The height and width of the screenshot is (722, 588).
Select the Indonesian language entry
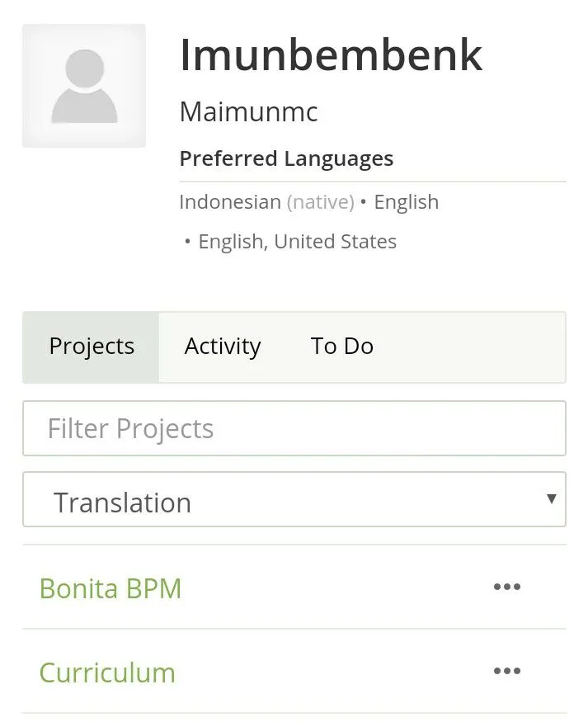click(x=230, y=201)
